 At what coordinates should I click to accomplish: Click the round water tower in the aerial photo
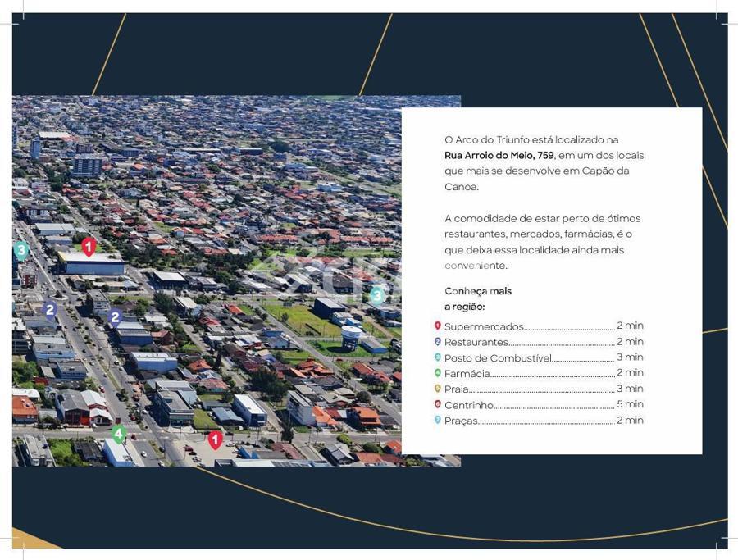pos(351,335)
